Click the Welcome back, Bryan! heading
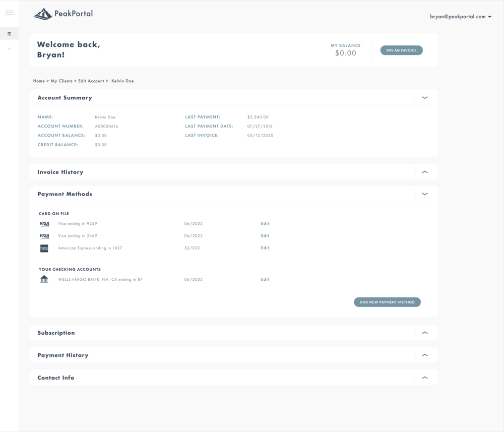This screenshot has height=432, width=504. click(x=69, y=49)
